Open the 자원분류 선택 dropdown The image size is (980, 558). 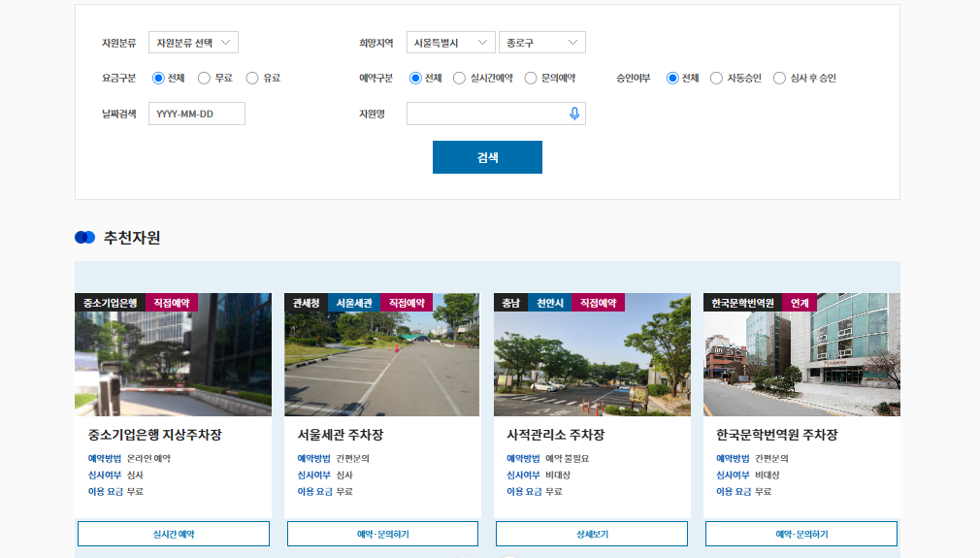point(193,43)
